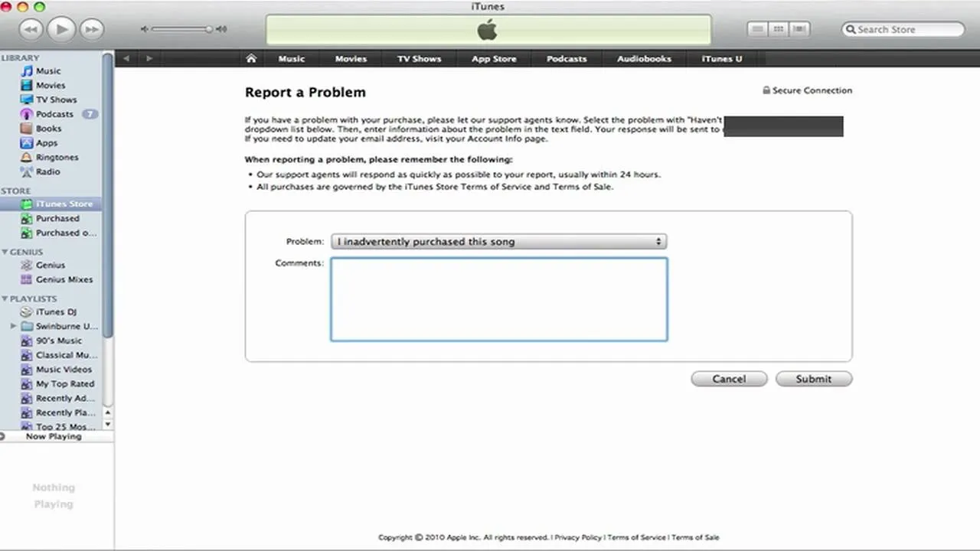Viewport: 980px width, 551px height.
Task: Click the previous track rewind button
Action: pos(30,30)
